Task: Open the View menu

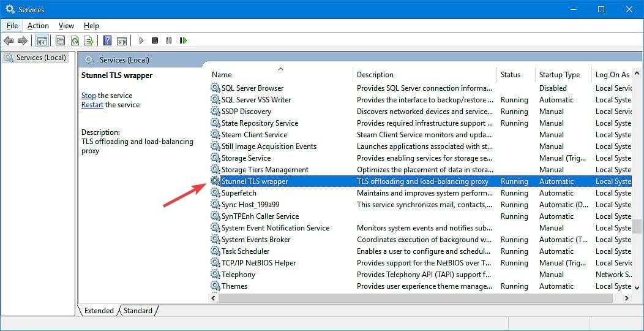Action: click(66, 26)
